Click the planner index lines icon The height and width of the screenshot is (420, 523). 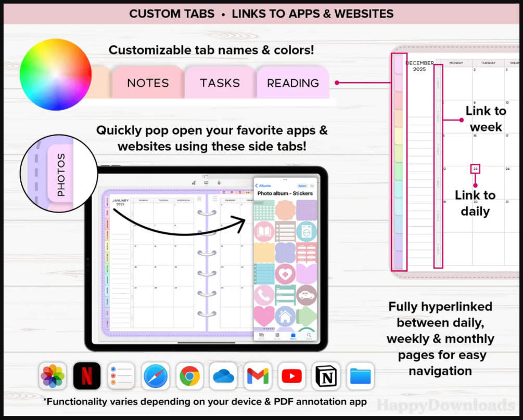pos(215,199)
